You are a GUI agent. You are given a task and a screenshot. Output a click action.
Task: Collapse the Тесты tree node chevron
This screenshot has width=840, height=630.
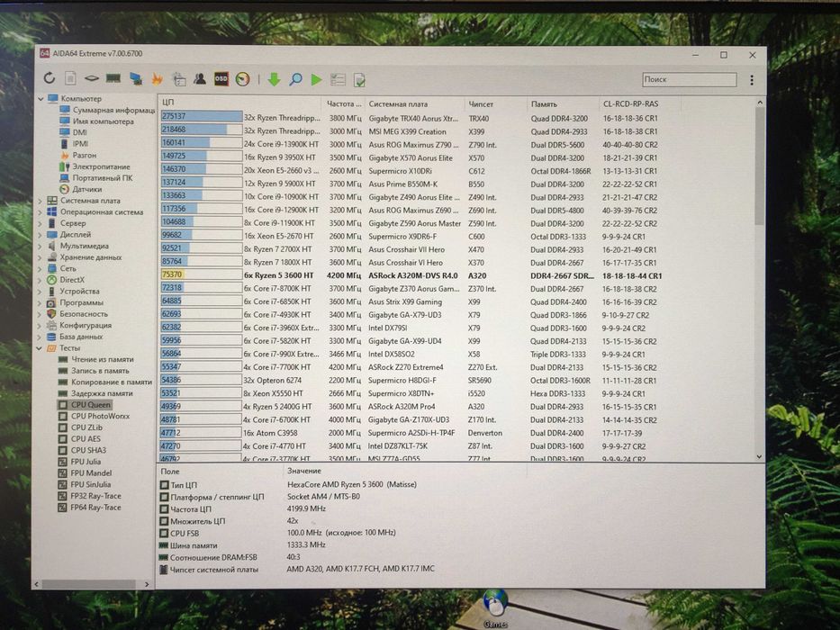[39, 347]
